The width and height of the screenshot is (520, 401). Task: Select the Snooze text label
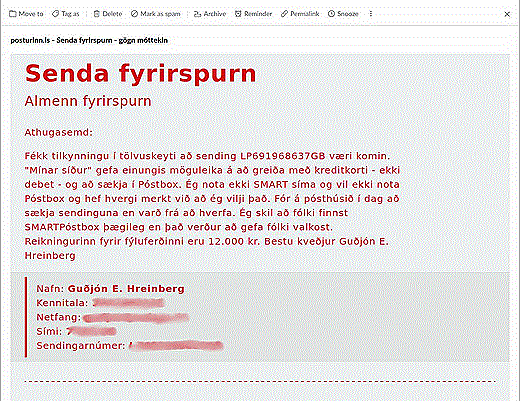tap(348, 14)
